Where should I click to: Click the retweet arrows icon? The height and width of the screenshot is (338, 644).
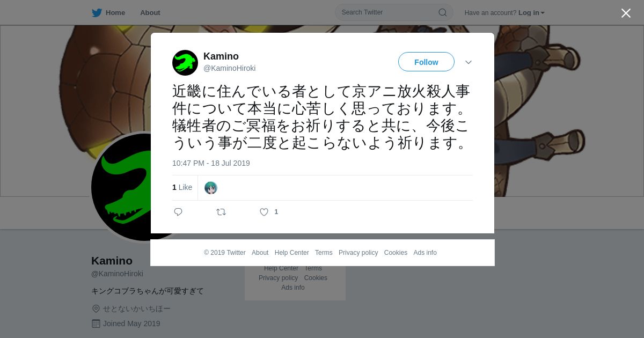(x=221, y=212)
